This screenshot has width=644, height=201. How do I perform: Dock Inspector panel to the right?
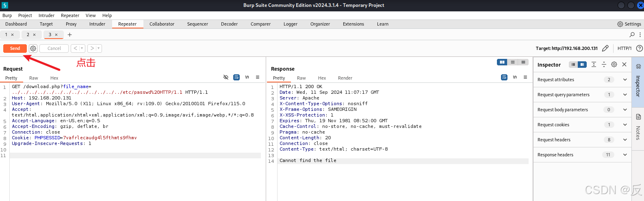(x=582, y=65)
